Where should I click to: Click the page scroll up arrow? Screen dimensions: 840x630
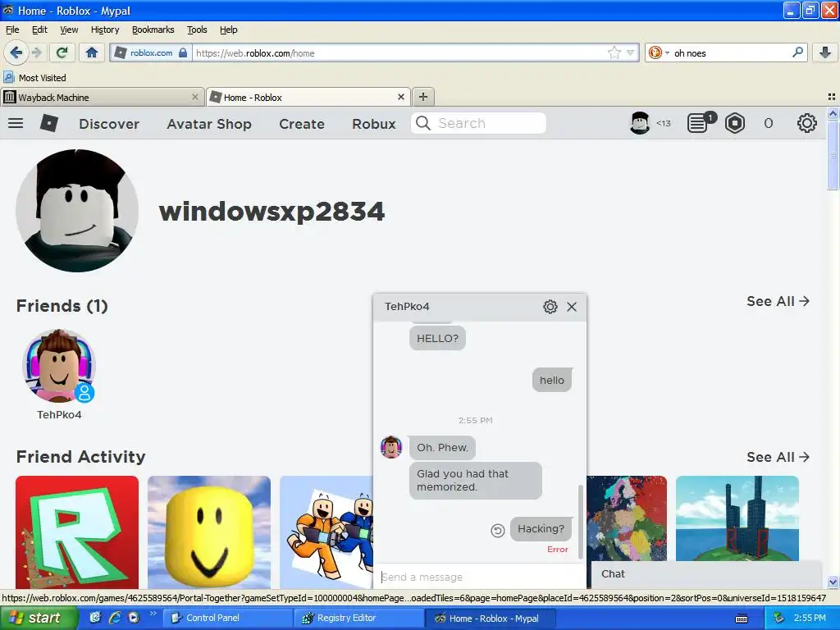point(833,113)
